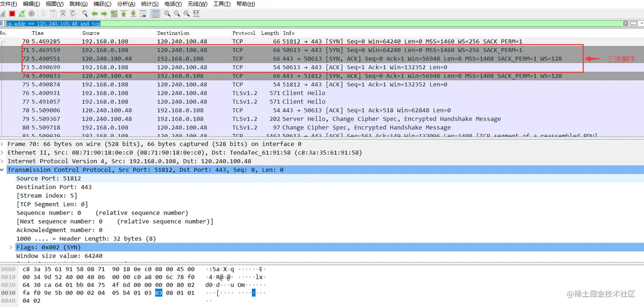The image size is (644, 307).
Task: Select packet 80 Change Cipher Spec row
Action: point(322,127)
